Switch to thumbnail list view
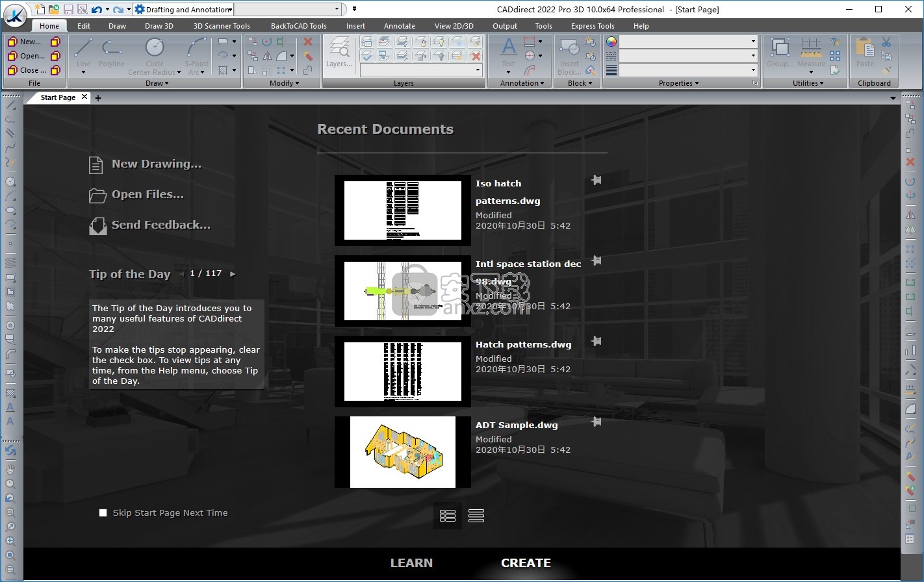 tap(448, 516)
